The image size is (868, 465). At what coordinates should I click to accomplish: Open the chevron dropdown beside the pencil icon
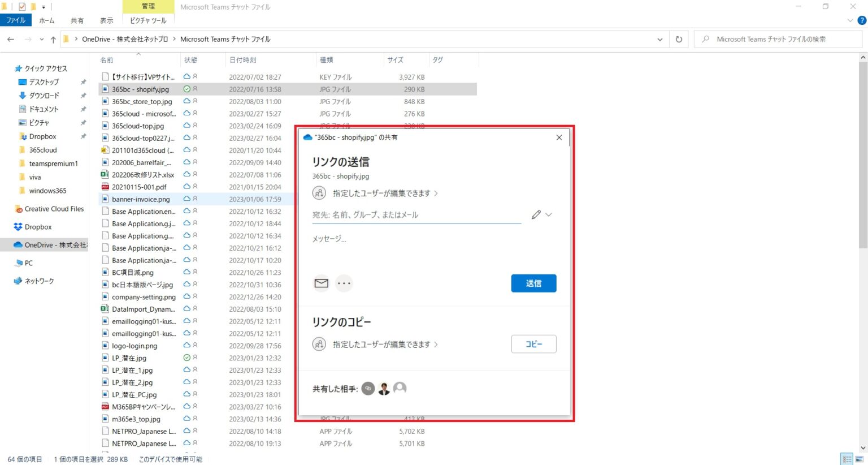click(x=549, y=214)
